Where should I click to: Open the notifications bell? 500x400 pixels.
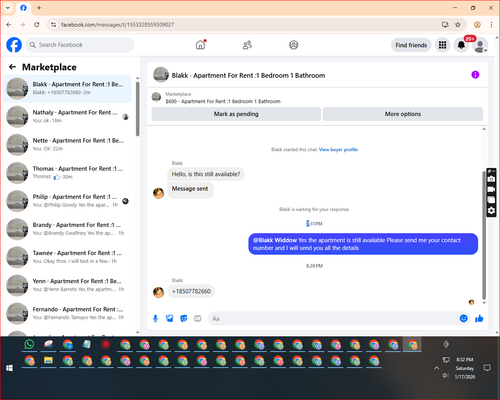point(461,45)
